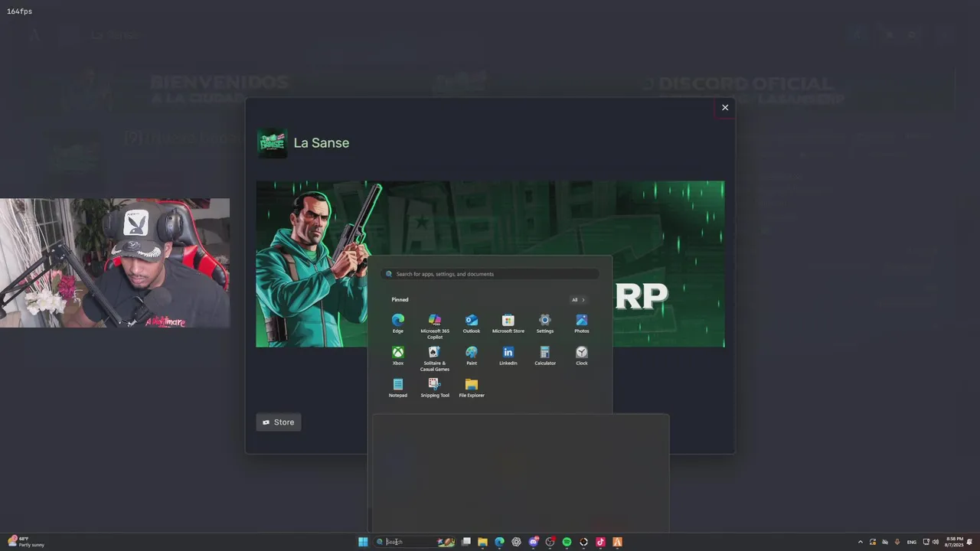The image size is (980, 551).
Task: Launch Solitaire & Casual Games
Action: click(x=435, y=359)
